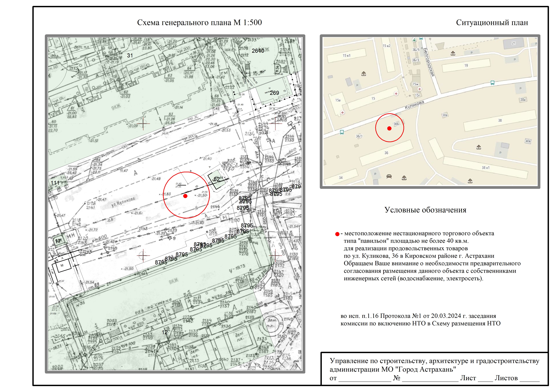Click the medical cross icon at 15ж
This screenshot has width=555, height=392.
click(420, 89)
